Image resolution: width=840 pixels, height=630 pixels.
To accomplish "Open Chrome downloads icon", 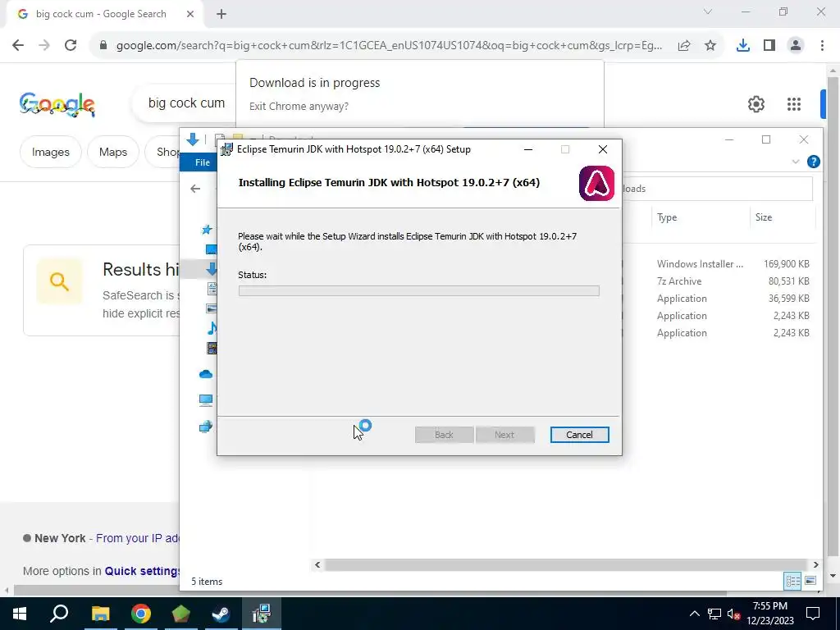I will pyautogui.click(x=743, y=46).
